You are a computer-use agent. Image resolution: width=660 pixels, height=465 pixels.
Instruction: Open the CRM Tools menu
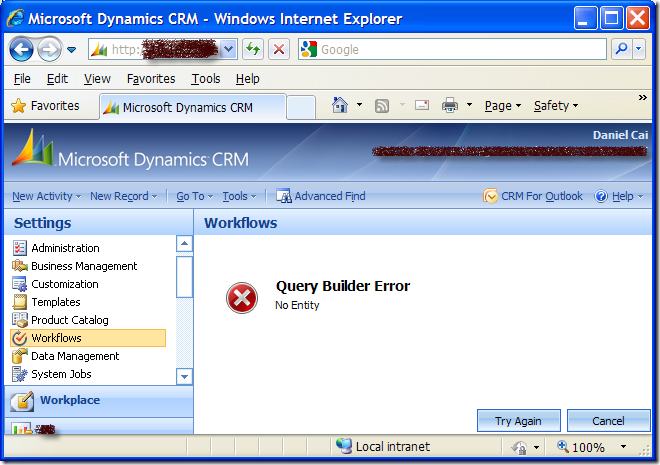click(239, 196)
